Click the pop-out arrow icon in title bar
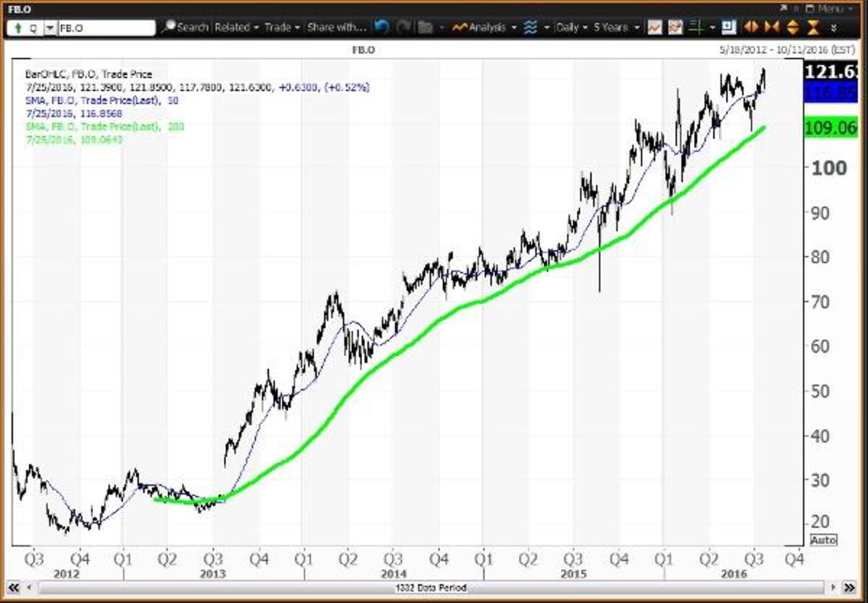The height and width of the screenshot is (603, 868). click(x=783, y=9)
